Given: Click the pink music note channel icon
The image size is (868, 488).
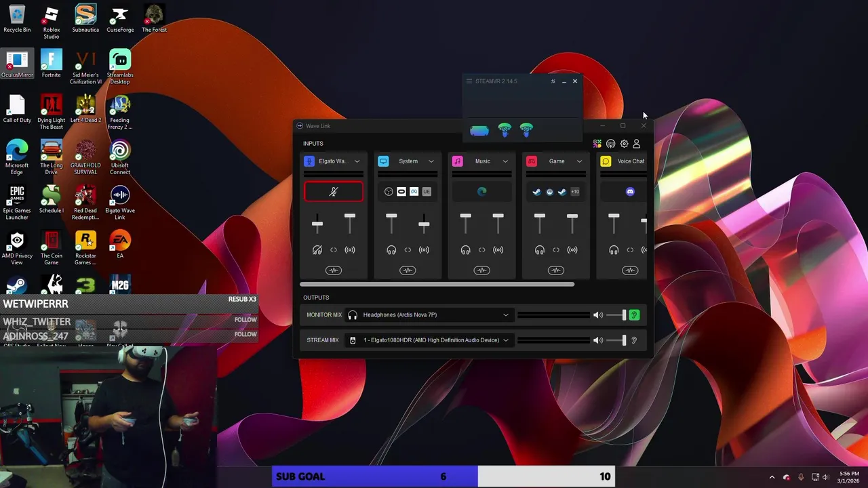Looking at the screenshot, I should pyautogui.click(x=458, y=161).
